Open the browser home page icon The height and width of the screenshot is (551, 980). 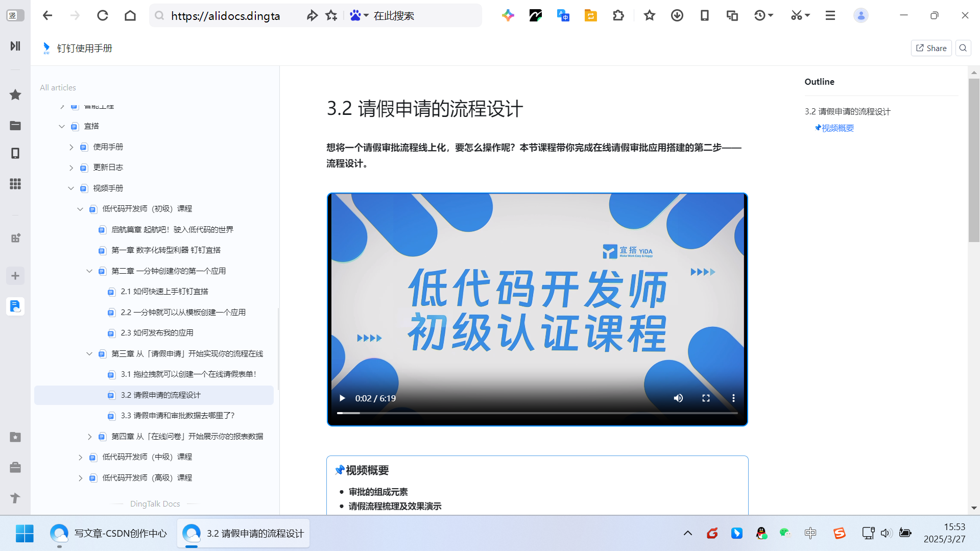point(130,15)
